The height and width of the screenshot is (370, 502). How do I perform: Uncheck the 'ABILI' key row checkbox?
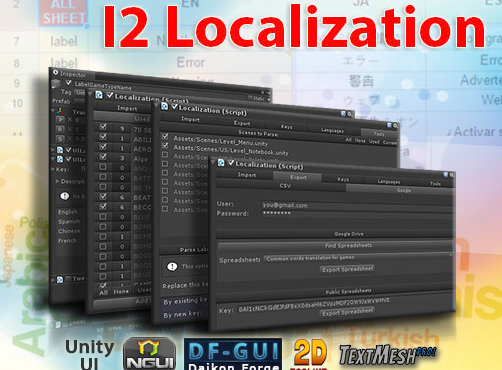[x=103, y=137]
